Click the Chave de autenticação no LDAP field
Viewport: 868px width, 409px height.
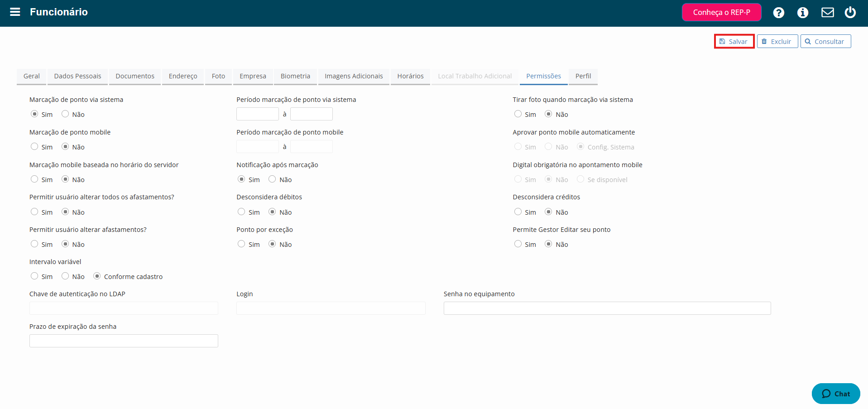(124, 308)
